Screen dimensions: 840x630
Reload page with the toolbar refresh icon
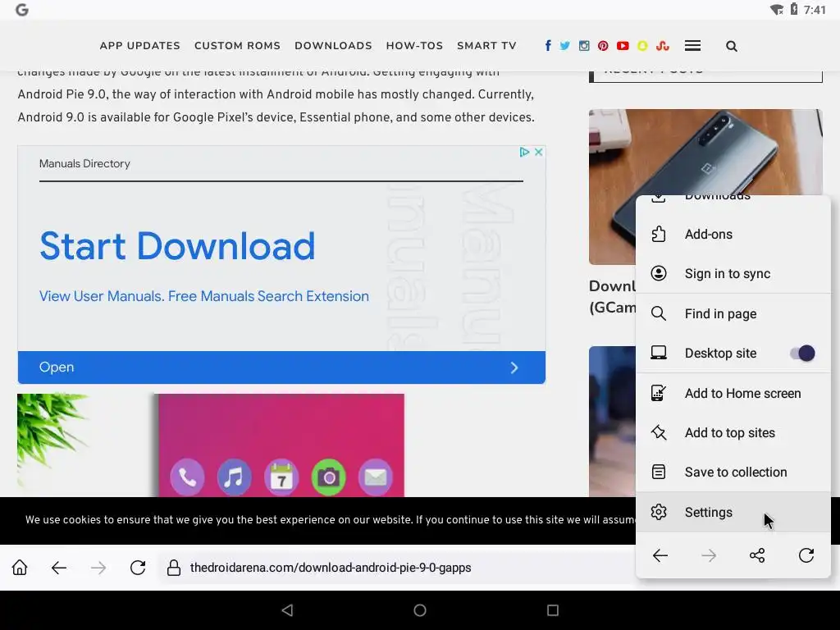pos(138,568)
